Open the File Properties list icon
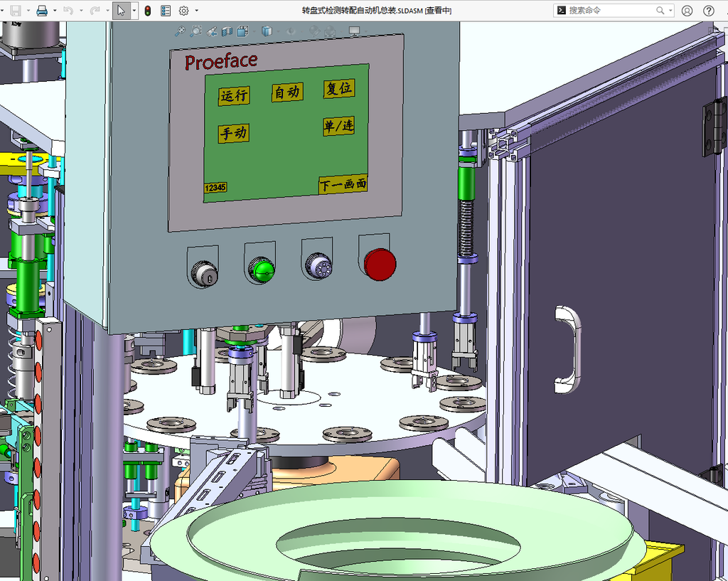The height and width of the screenshot is (581, 728). coord(165,11)
